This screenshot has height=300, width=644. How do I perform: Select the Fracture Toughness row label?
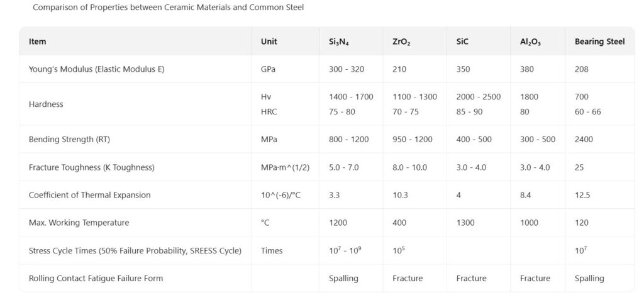click(91, 167)
